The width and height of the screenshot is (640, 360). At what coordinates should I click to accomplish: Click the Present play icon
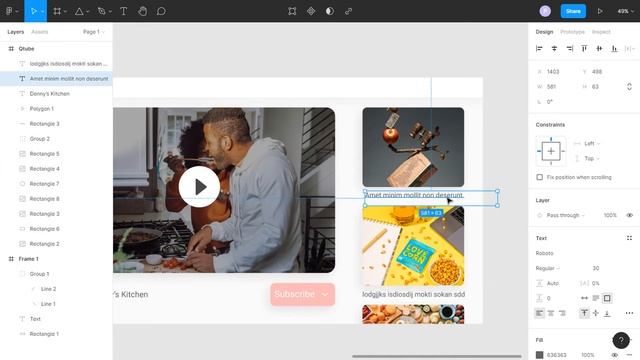point(600,11)
